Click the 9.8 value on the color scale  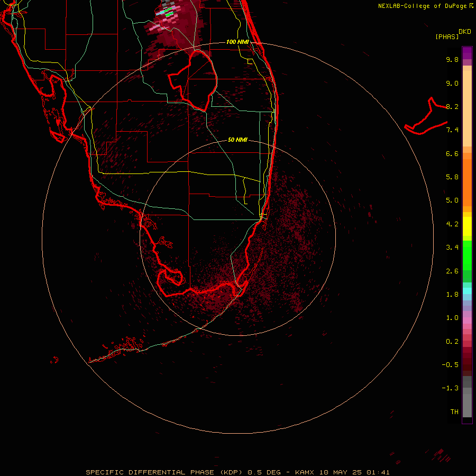coord(452,59)
